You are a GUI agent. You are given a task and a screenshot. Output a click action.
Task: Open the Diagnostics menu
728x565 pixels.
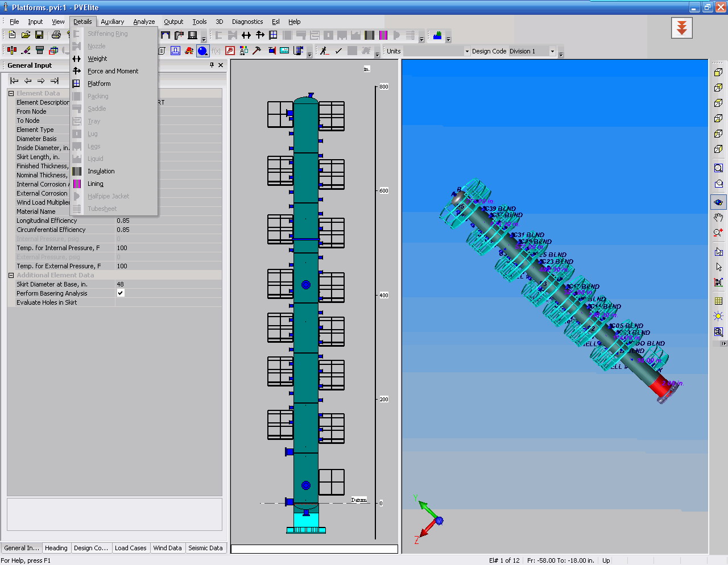[247, 22]
